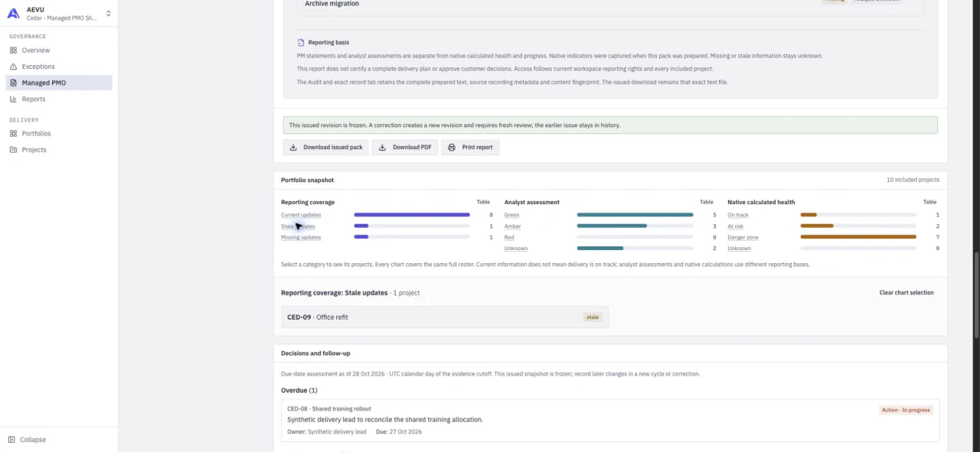Print the report
This screenshot has height=452, width=980.
[x=470, y=148]
